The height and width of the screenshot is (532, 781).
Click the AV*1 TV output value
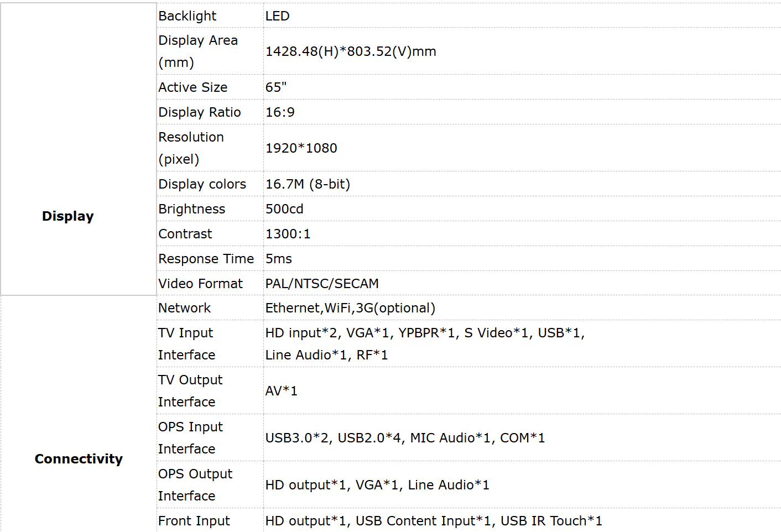[282, 391]
